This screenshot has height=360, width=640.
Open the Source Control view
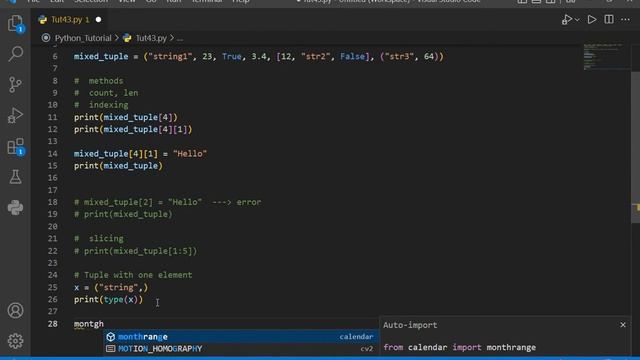coord(16,84)
